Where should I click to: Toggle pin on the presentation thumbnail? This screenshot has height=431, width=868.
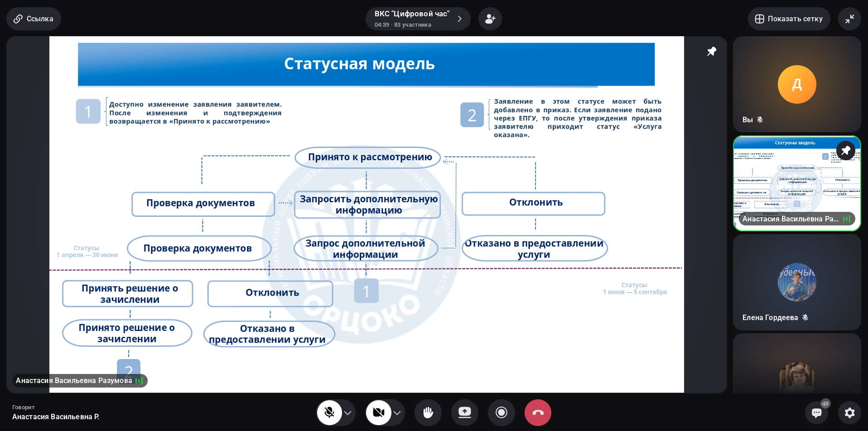pos(845,151)
